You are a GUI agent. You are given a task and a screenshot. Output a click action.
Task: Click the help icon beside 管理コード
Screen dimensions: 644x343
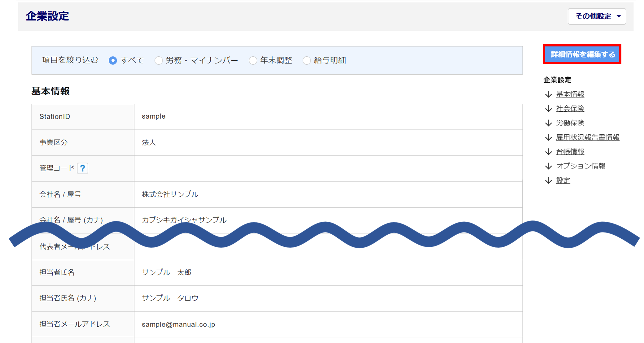tap(82, 168)
